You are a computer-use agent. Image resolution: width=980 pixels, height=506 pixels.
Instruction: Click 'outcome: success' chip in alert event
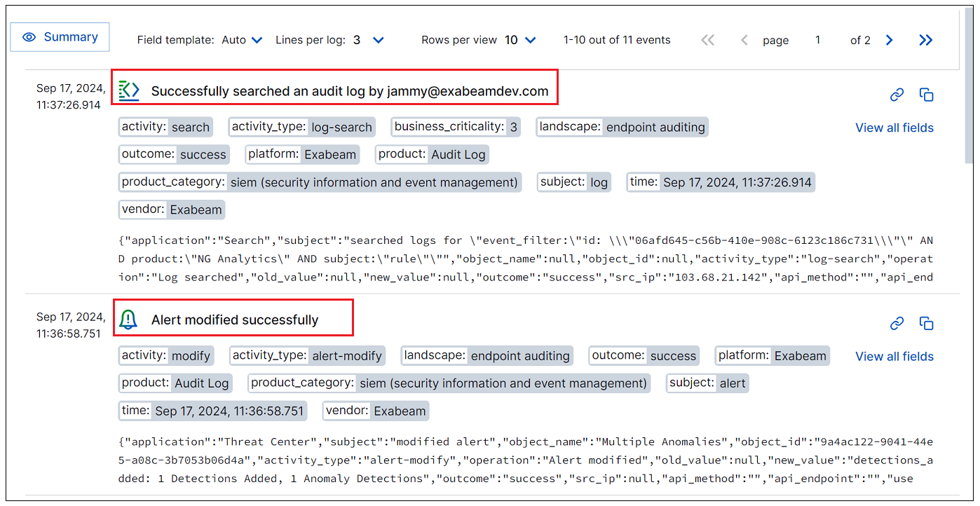(x=644, y=355)
